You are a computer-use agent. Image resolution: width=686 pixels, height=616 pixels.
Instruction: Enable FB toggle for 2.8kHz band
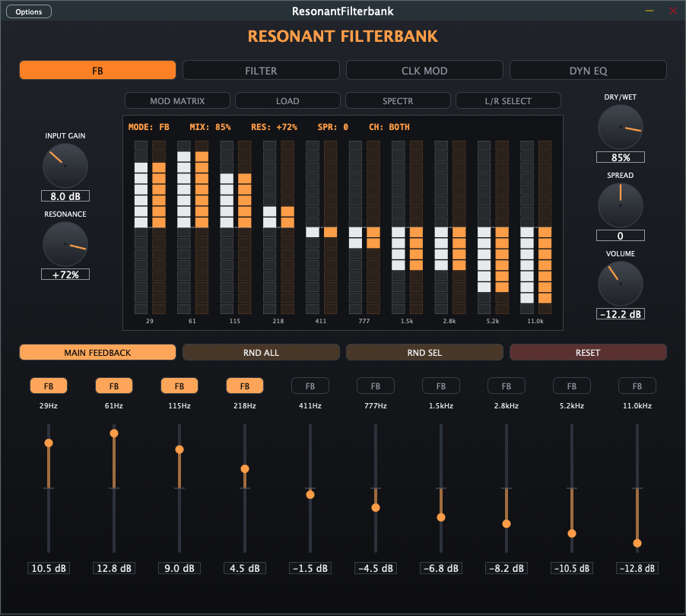coord(507,386)
